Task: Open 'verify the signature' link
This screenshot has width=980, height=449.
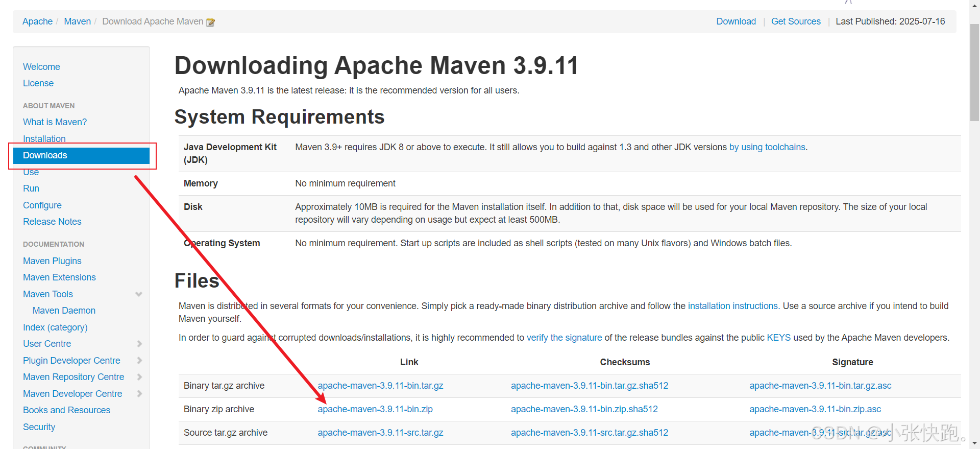Action: (564, 338)
